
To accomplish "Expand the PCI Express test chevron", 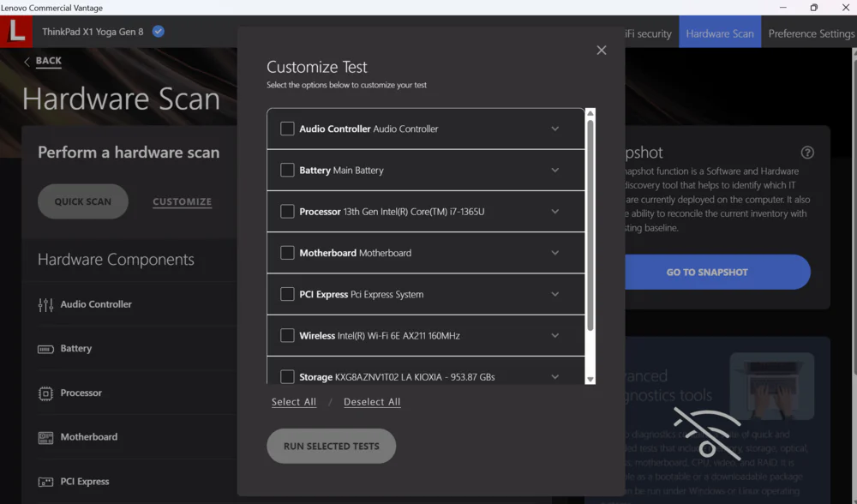I will click(x=554, y=294).
